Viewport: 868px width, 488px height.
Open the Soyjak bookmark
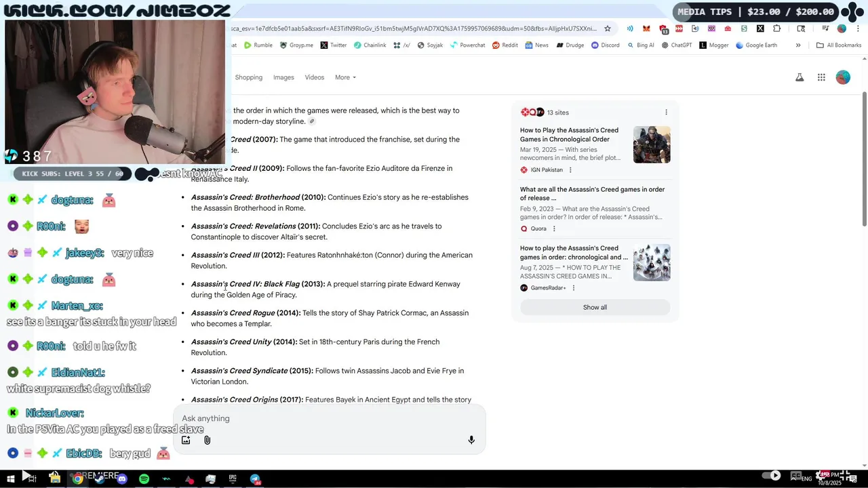click(x=430, y=45)
